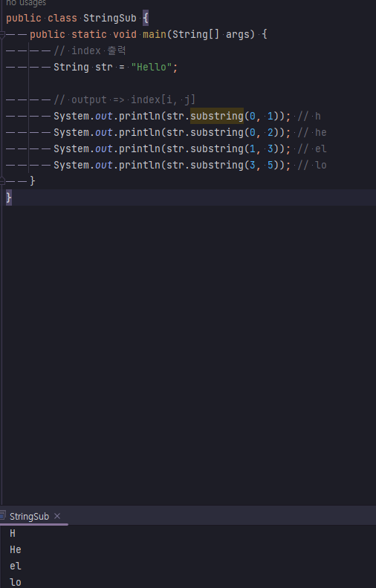Click the highlighted substring call
This screenshot has height=588, width=376.
(217, 116)
